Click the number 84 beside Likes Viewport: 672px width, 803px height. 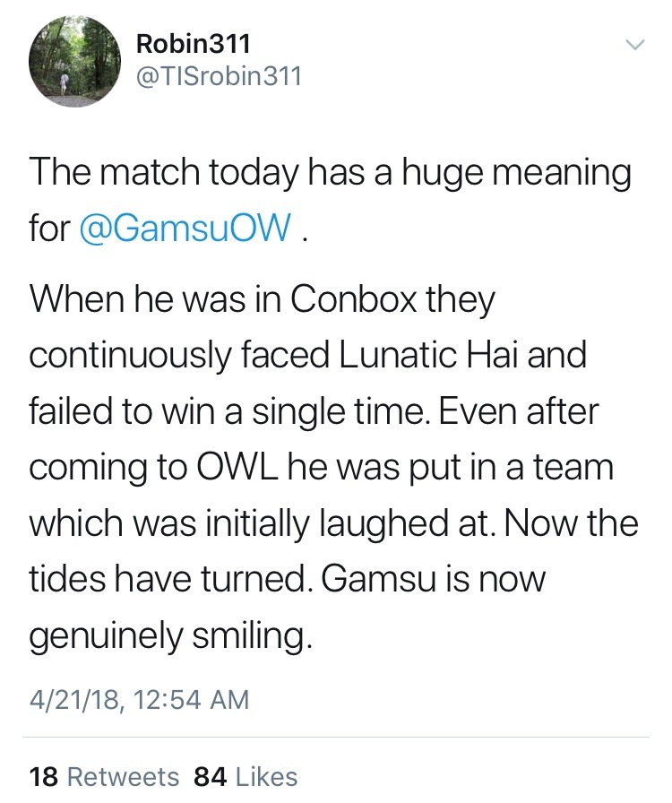pos(209,775)
